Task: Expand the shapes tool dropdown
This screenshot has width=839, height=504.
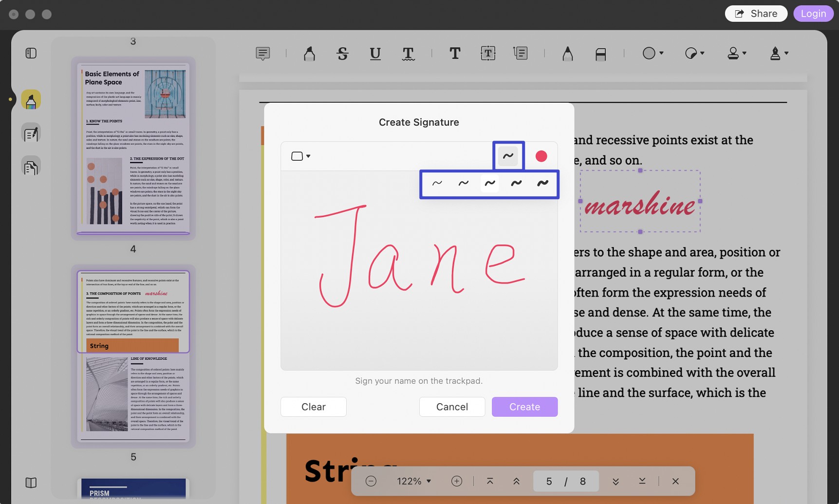Action: coord(653,53)
